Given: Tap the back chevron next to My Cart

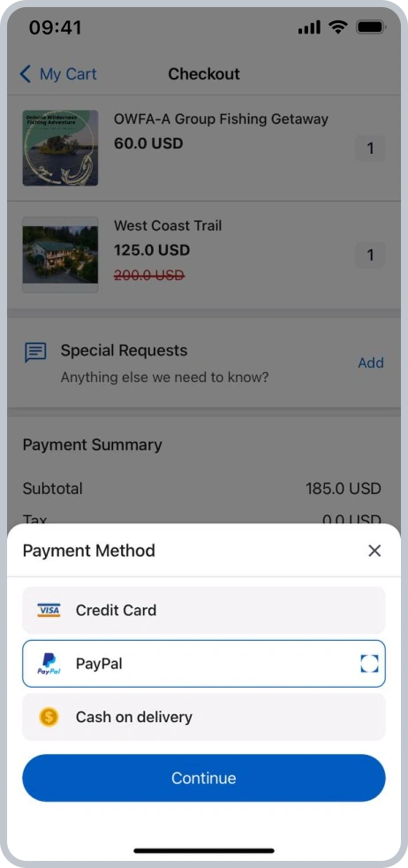Looking at the screenshot, I should click(26, 73).
